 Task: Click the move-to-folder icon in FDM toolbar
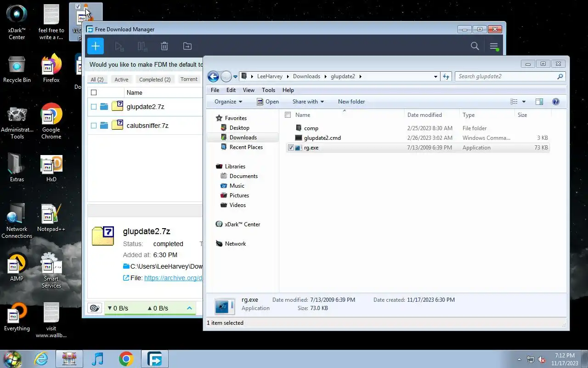point(187,46)
